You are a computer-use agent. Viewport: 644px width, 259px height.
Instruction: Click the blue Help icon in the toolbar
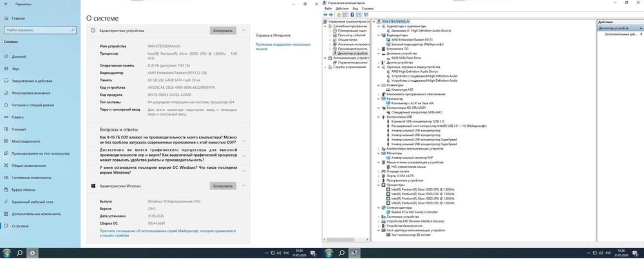click(x=352, y=14)
